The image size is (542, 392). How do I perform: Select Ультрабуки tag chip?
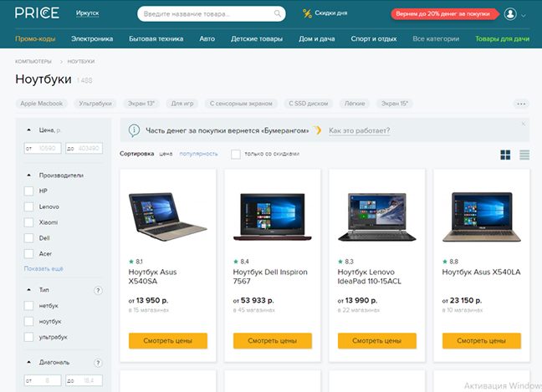95,104
